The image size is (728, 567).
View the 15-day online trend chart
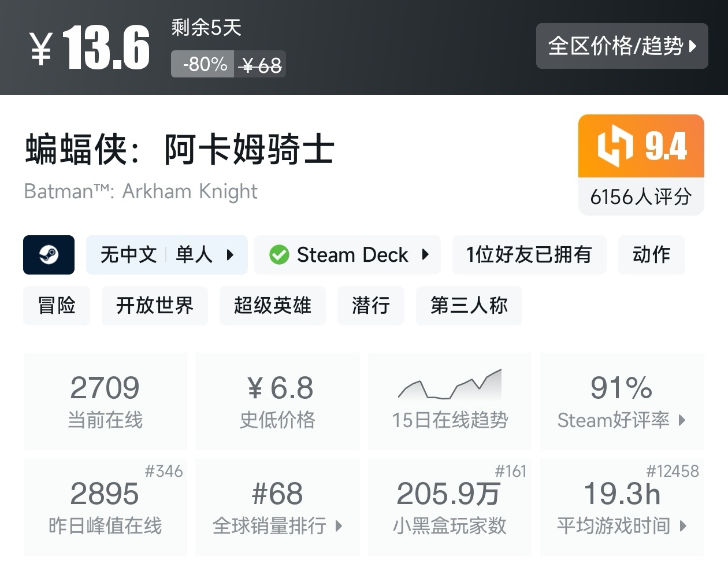pos(450,401)
